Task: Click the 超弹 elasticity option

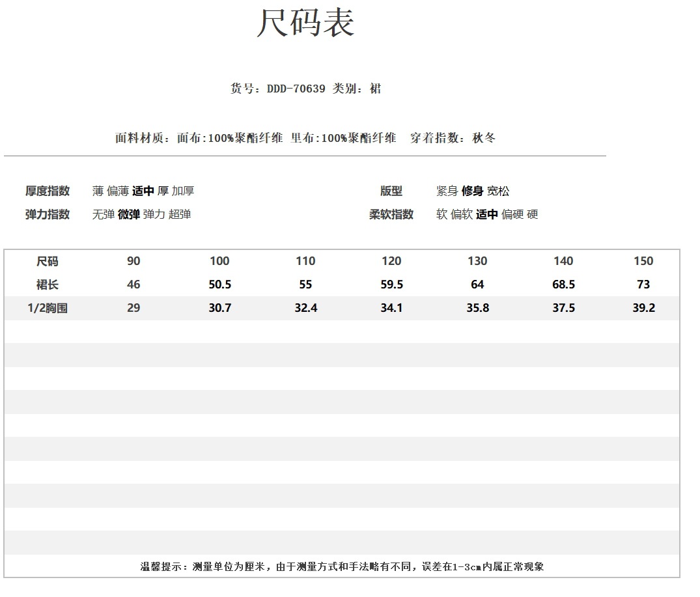Action: coord(180,214)
